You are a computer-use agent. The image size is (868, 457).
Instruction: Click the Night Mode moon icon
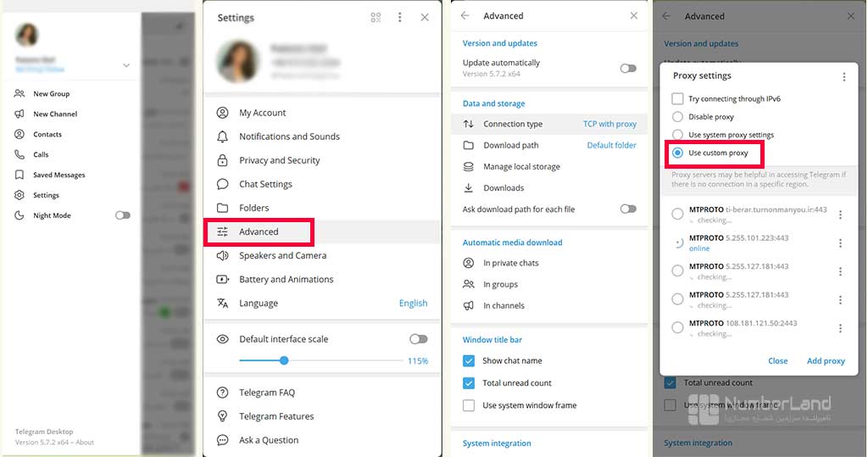pos(19,215)
